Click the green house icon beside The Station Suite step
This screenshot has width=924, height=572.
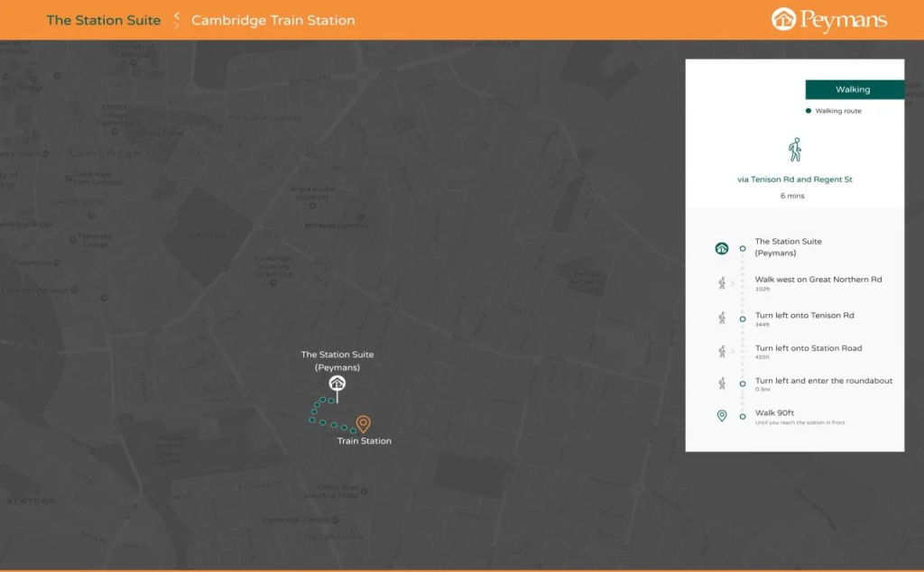click(721, 249)
